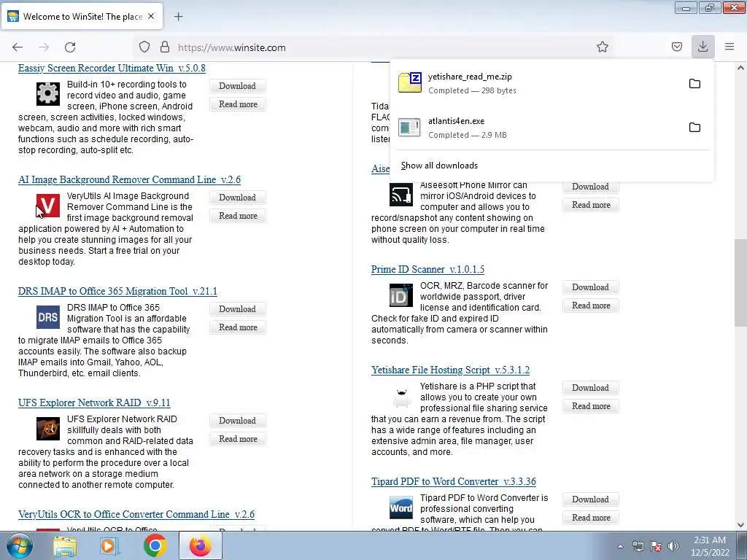Close the Welcome to WinSite tab
The width and height of the screenshot is (747, 560).
(x=151, y=16)
